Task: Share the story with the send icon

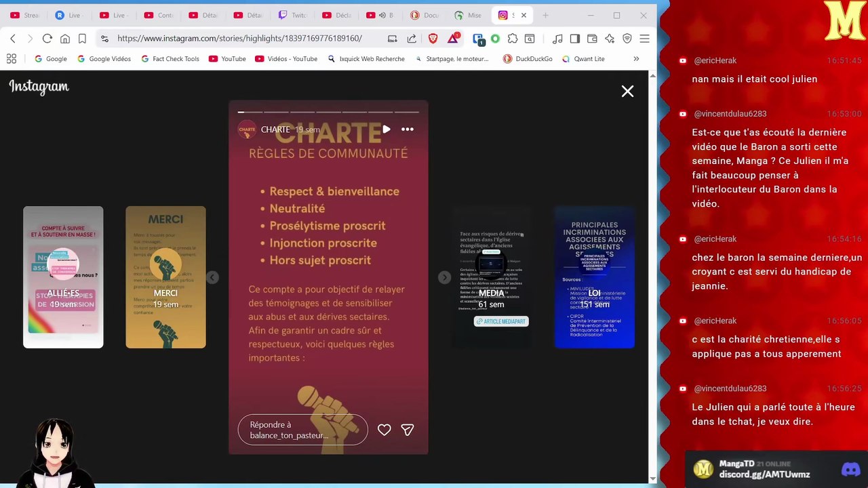Action: click(x=407, y=430)
